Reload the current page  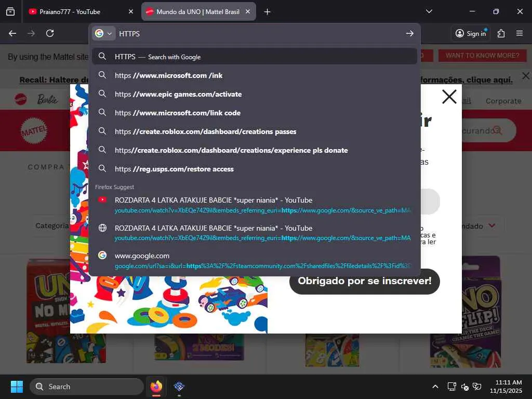coord(50,33)
